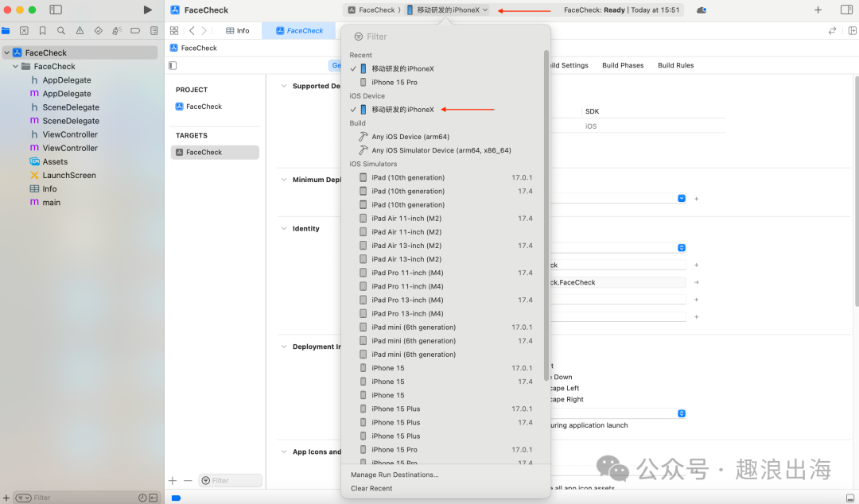Click the Run (play) button

click(147, 10)
